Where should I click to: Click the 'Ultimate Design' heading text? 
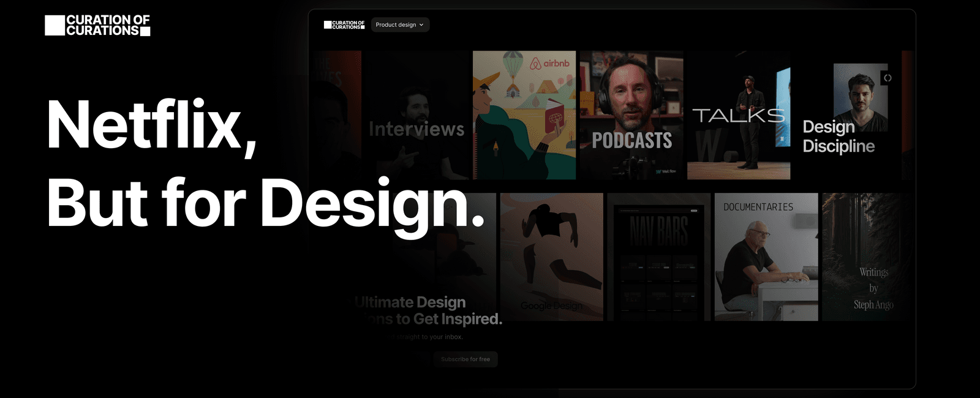410,302
